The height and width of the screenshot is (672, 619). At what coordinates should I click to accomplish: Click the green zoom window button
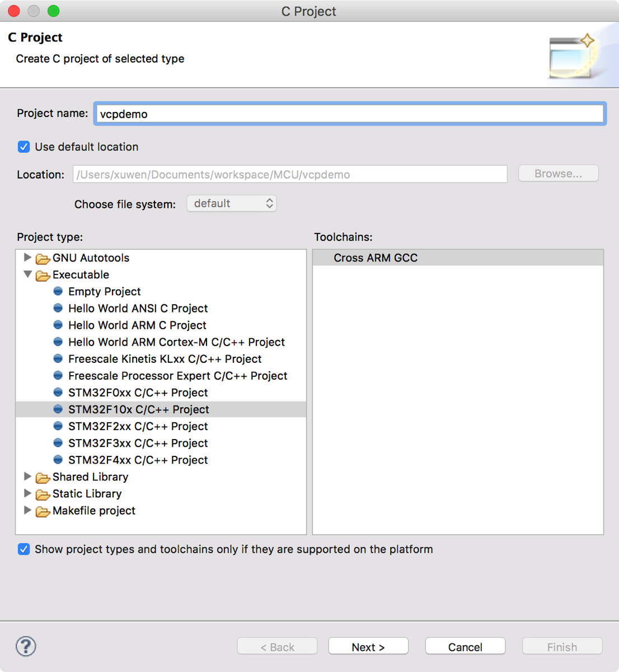tap(53, 11)
